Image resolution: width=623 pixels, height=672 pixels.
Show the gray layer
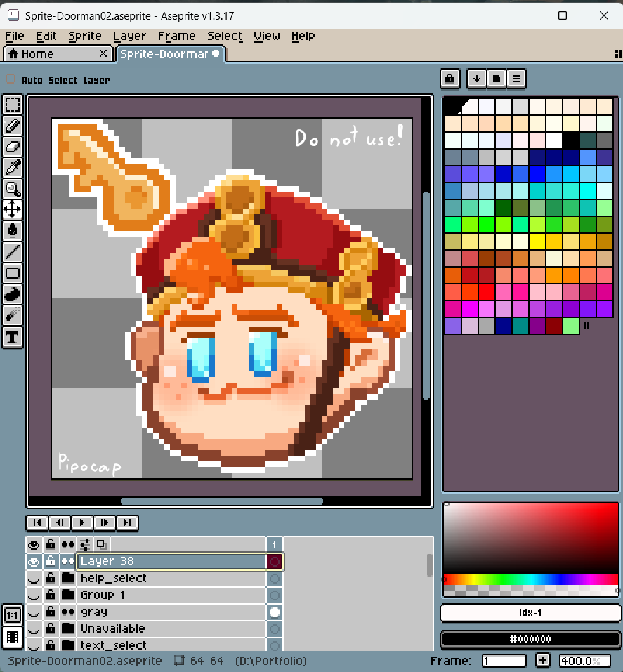pyautogui.click(x=34, y=612)
